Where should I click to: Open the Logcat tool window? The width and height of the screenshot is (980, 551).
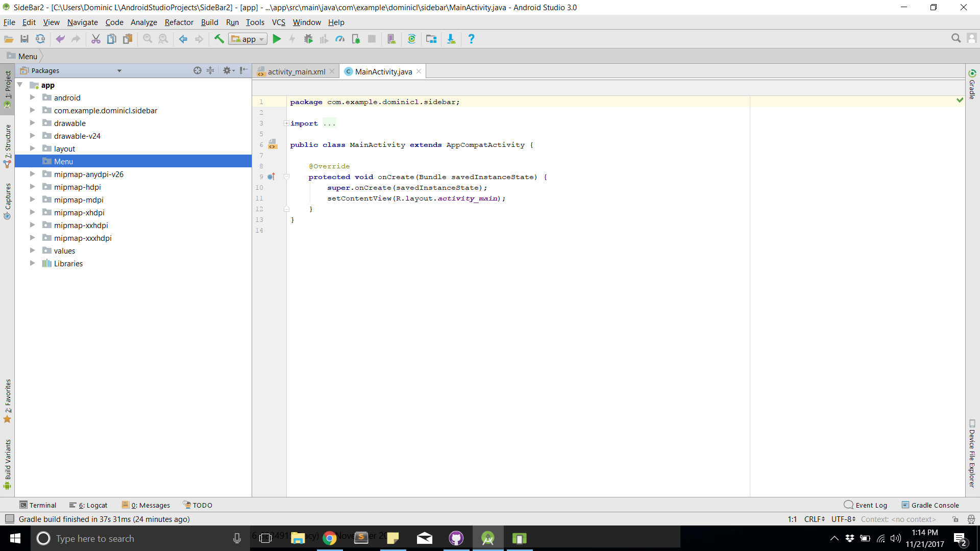coord(88,505)
